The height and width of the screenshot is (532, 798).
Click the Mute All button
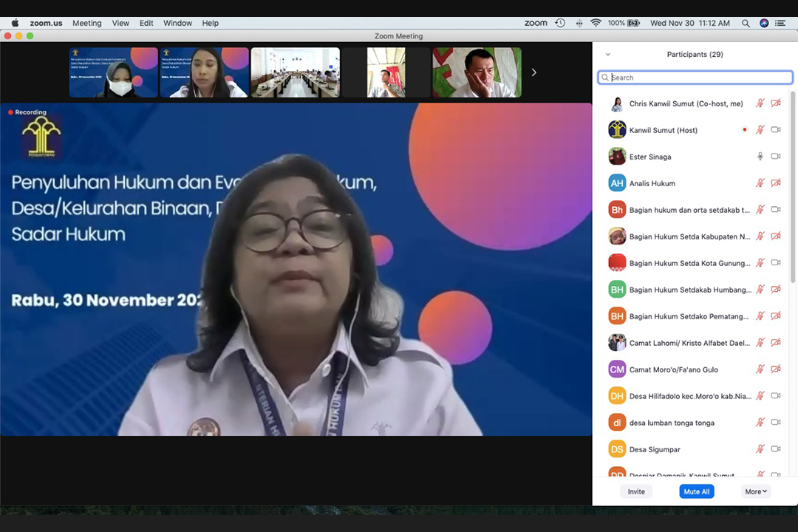click(696, 491)
